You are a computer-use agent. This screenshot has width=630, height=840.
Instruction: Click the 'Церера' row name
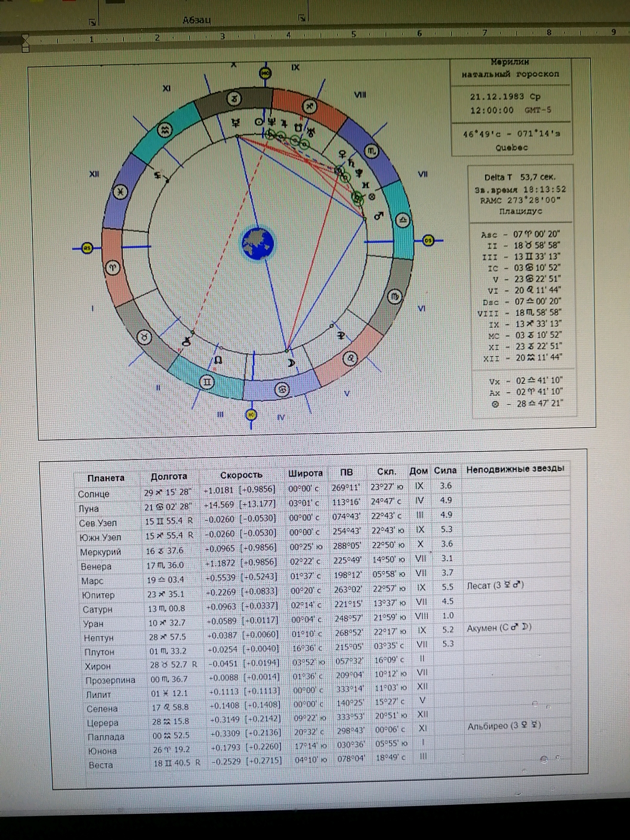coord(103,723)
